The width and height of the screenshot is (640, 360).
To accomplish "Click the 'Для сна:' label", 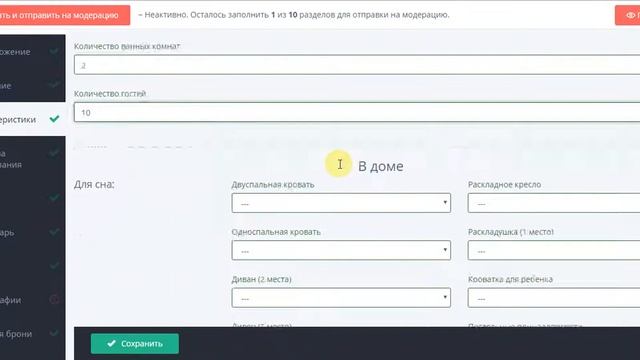I will click(94, 184).
